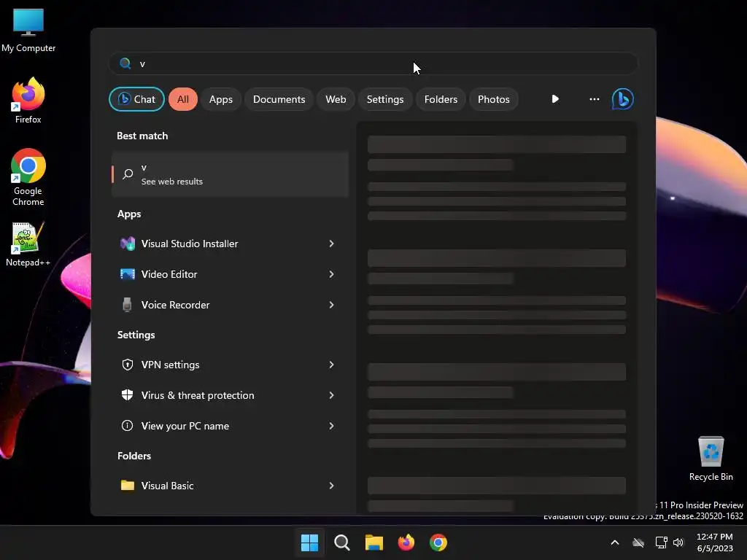The height and width of the screenshot is (560, 747).
Task: Select the All filter tab
Action: [x=183, y=99]
